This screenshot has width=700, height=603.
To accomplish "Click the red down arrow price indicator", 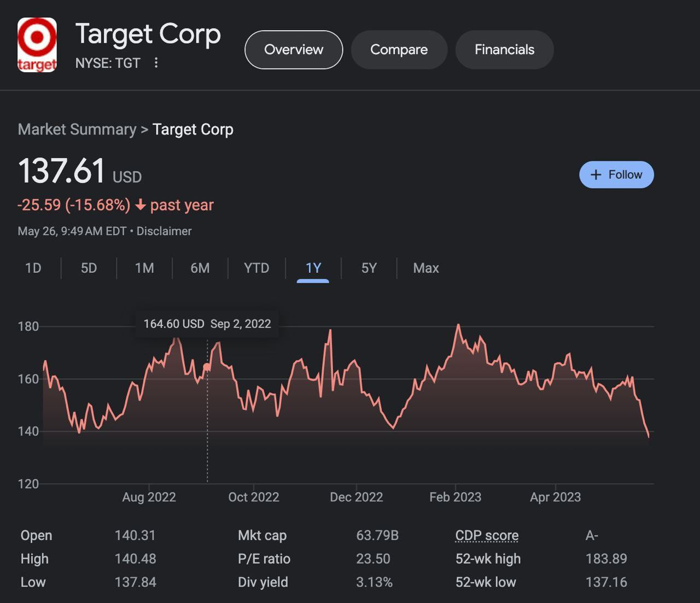I will tap(141, 206).
